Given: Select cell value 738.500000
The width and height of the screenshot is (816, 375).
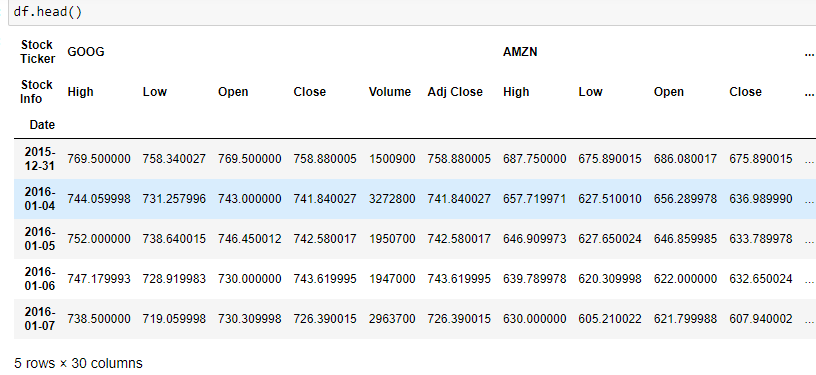Looking at the screenshot, I should 99,319.
